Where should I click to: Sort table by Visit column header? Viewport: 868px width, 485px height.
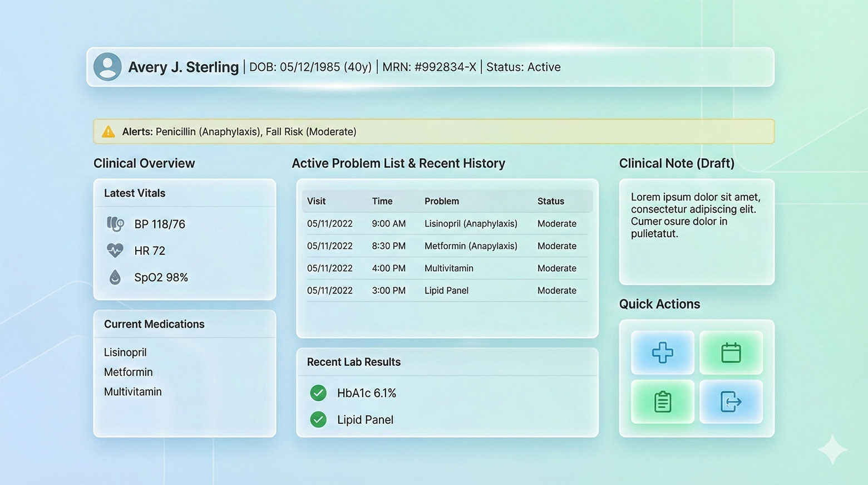(316, 201)
